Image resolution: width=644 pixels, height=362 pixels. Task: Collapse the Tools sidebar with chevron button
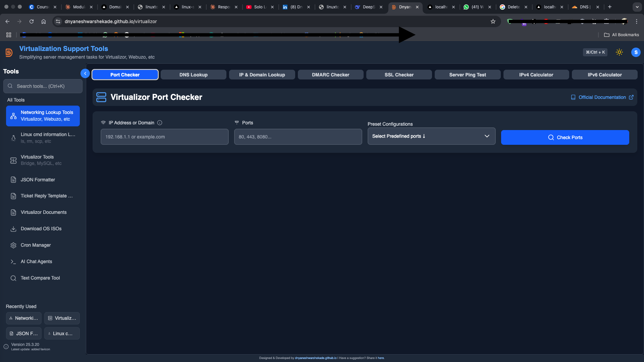[85, 73]
